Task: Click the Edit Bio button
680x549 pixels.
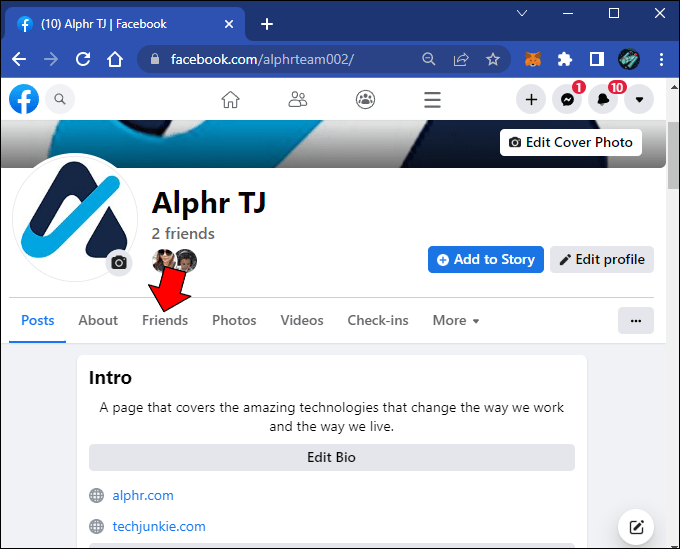Action: coord(332,458)
